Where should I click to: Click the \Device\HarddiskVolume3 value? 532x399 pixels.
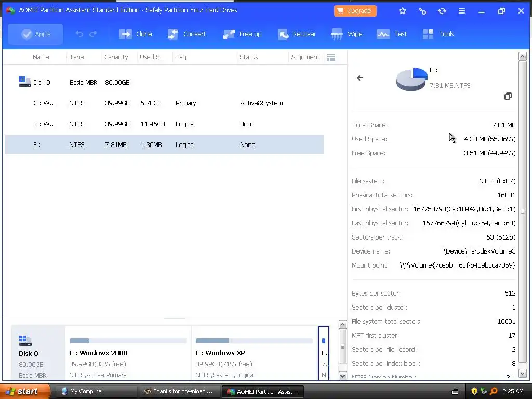click(480, 251)
